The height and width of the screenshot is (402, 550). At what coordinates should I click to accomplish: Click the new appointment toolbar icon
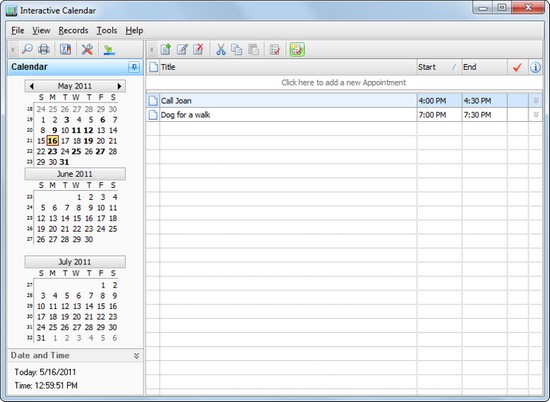(x=166, y=49)
